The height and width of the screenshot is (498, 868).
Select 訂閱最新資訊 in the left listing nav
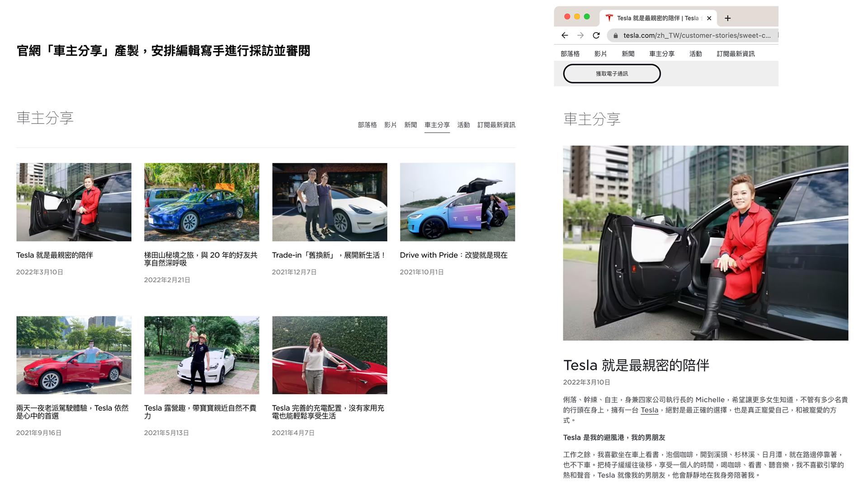click(496, 125)
